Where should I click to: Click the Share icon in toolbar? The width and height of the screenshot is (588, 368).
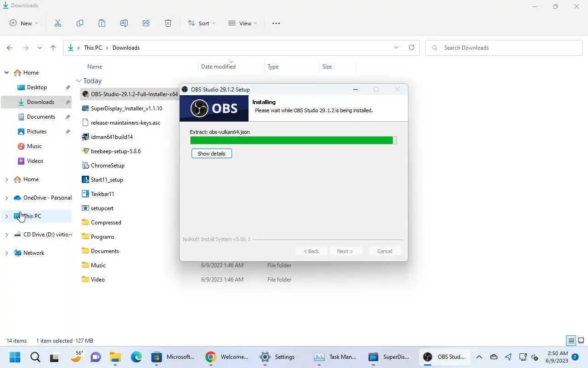(146, 23)
